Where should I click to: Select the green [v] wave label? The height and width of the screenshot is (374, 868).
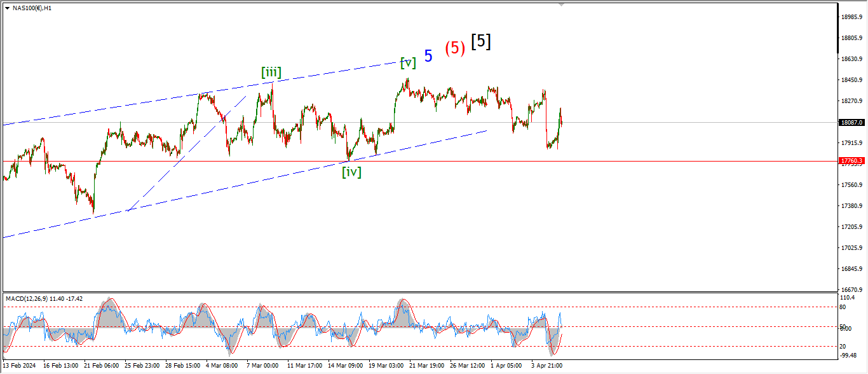click(x=408, y=62)
